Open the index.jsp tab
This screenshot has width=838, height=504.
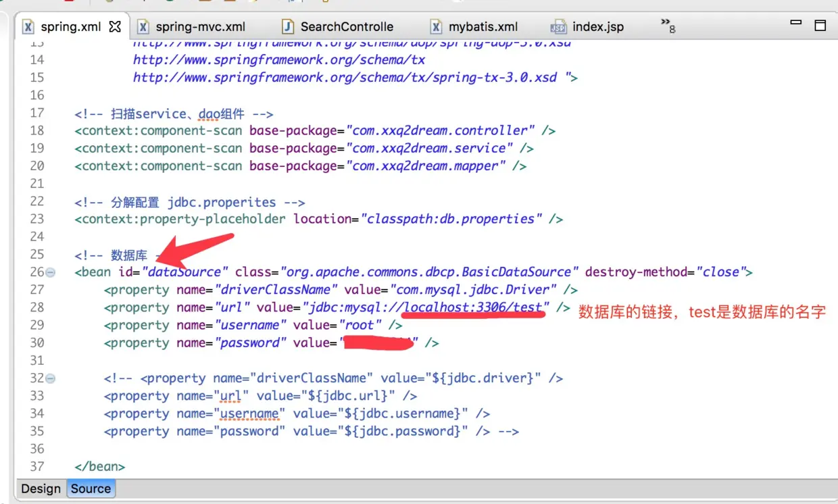597,27
